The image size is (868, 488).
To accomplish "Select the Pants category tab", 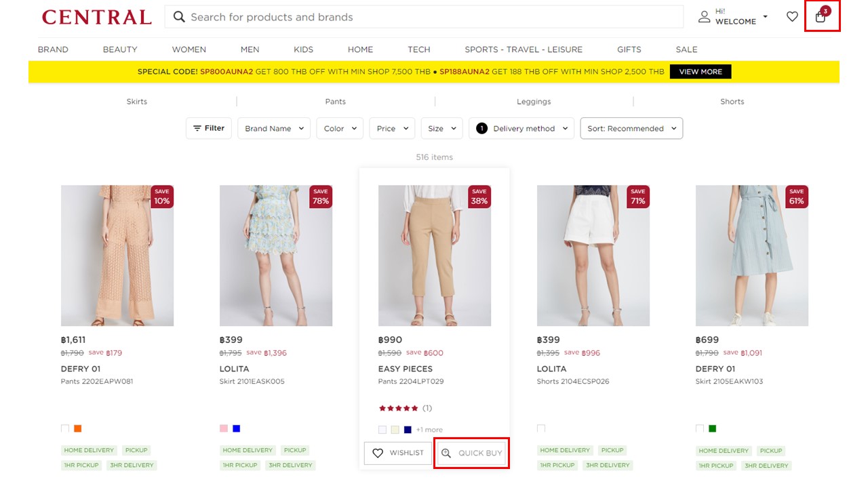I will tap(336, 102).
